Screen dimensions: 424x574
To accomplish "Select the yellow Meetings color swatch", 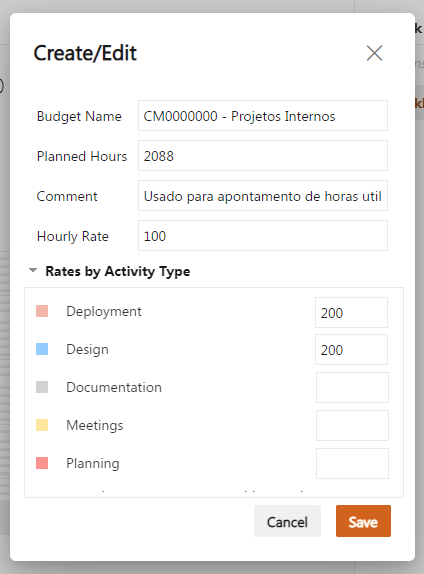I will click(x=42, y=425).
